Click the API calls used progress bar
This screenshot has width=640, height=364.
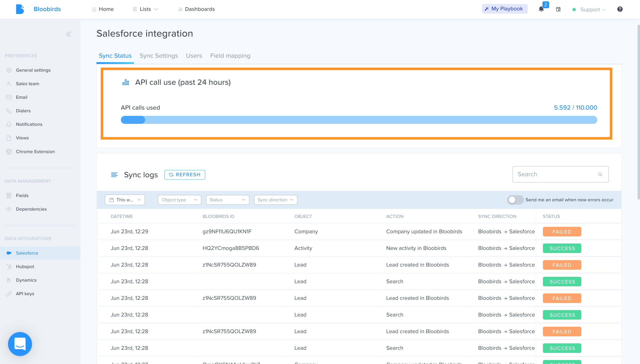[359, 120]
